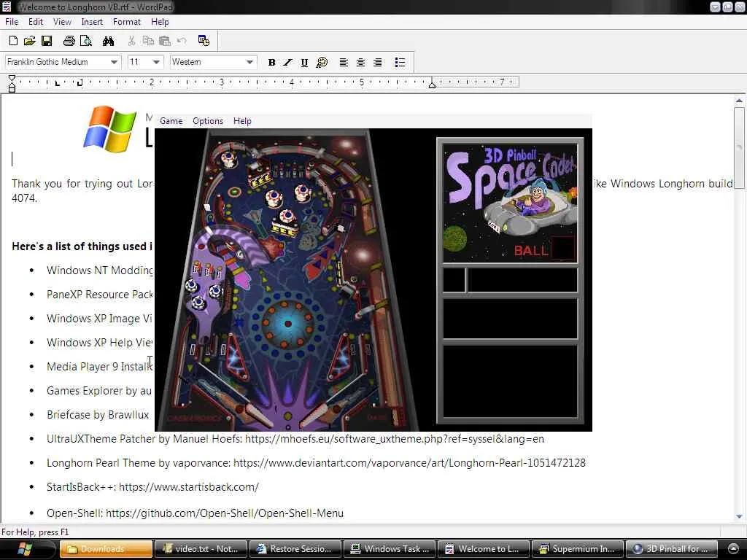Click the scroll up arrow in WordPad
The width and height of the screenshot is (747, 560).
pos(739,101)
